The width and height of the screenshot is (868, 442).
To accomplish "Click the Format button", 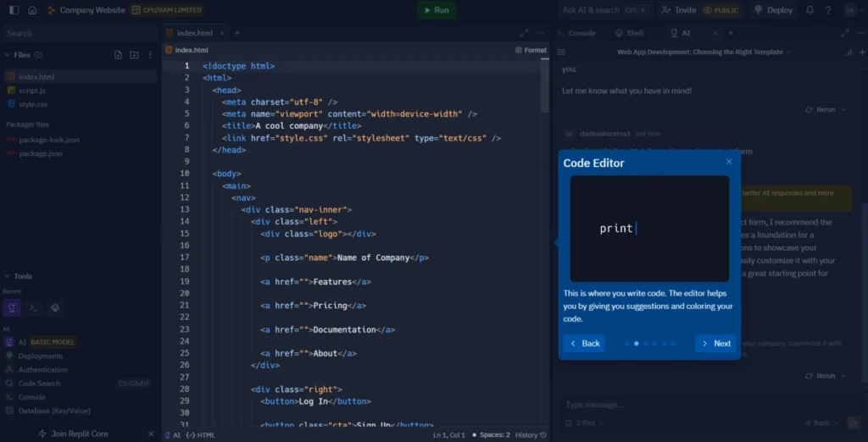I will pyautogui.click(x=531, y=50).
